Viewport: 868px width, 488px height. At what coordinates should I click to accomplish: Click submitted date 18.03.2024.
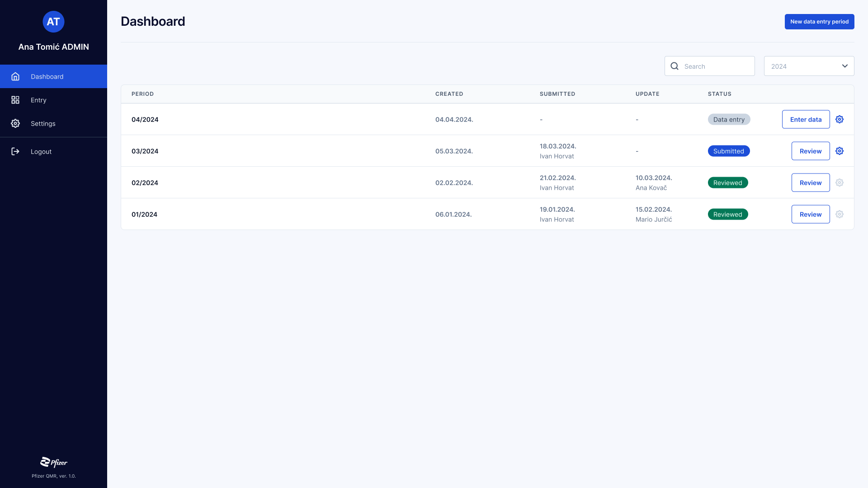pos(558,146)
